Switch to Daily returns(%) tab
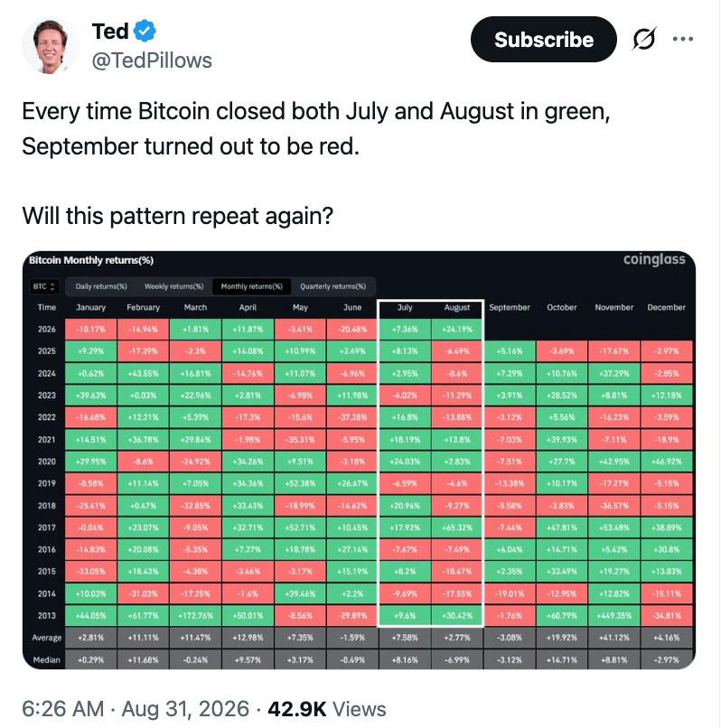Screen dimensions: 721x728 101,286
